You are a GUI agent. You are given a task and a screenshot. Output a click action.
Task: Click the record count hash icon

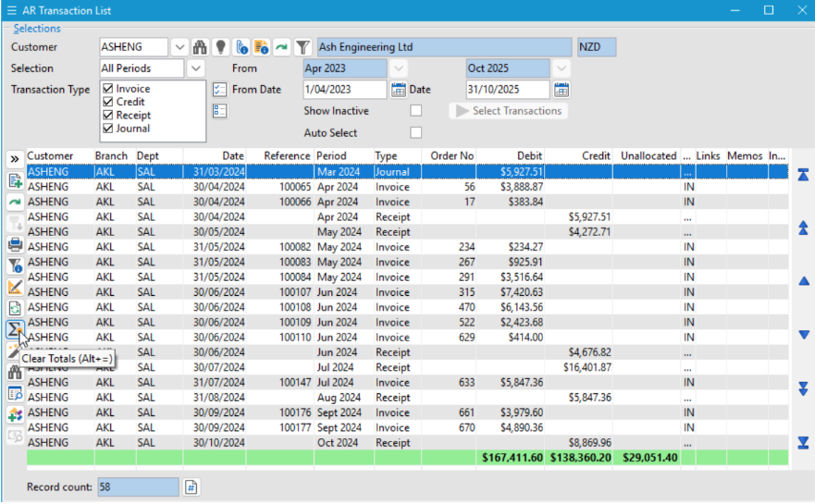[x=191, y=487]
